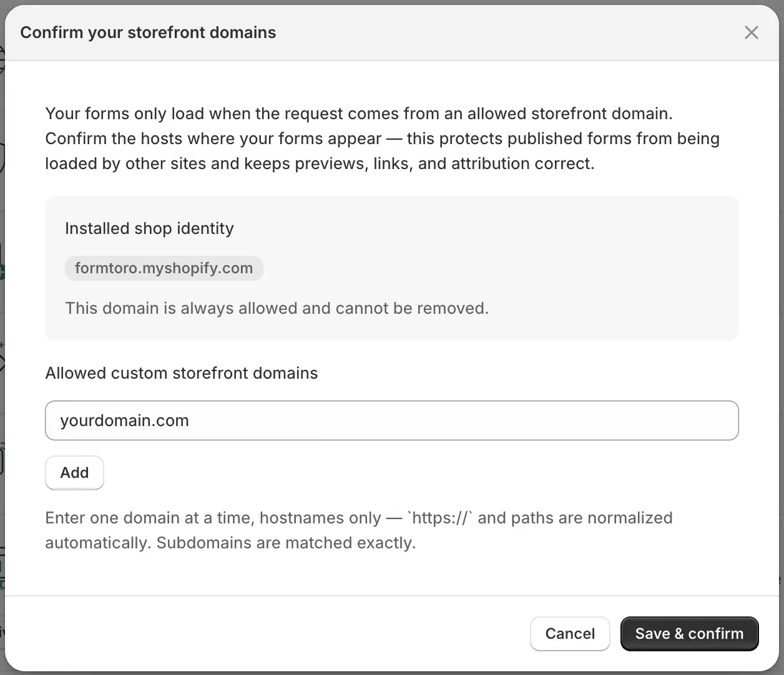Click the 'Confirm your storefront domains' title
784x675 pixels.
tap(148, 32)
